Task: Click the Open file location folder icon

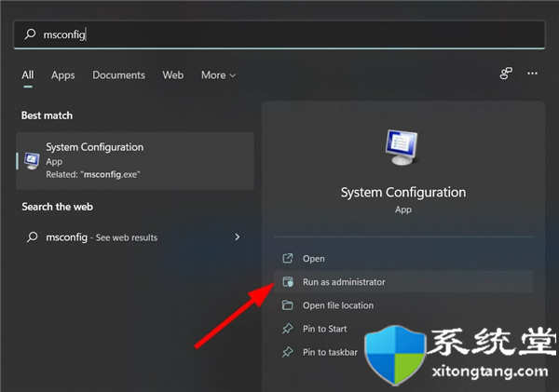Action: tap(287, 305)
